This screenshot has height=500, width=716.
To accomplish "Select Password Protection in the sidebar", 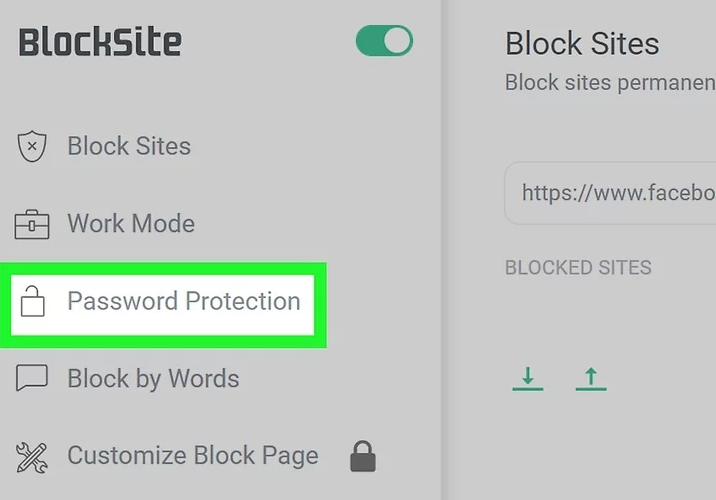I will tap(183, 301).
